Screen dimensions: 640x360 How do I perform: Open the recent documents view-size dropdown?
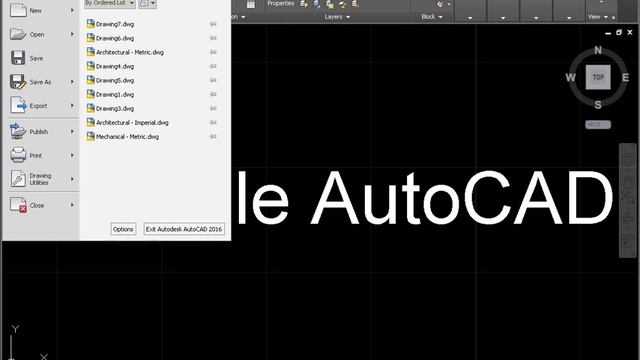tap(147, 3)
